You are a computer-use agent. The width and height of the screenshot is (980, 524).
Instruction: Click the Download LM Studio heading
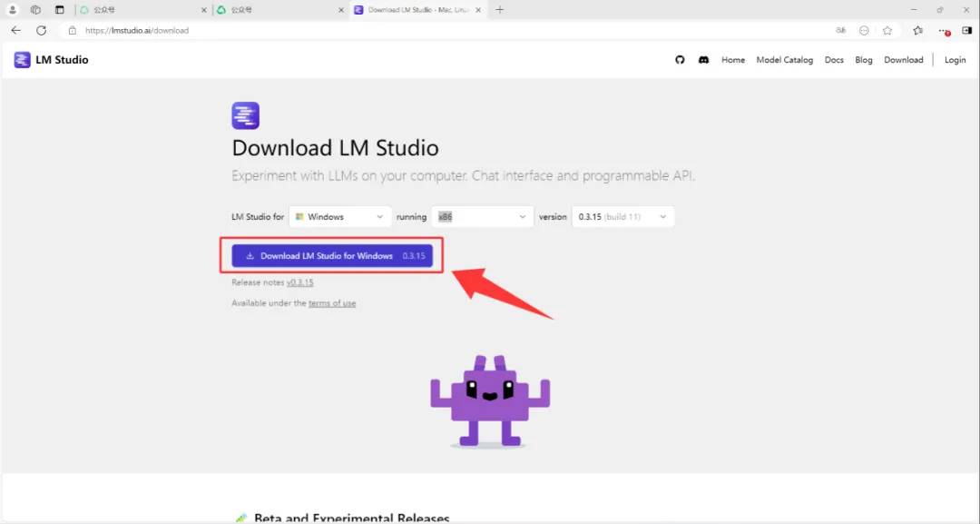pos(335,148)
